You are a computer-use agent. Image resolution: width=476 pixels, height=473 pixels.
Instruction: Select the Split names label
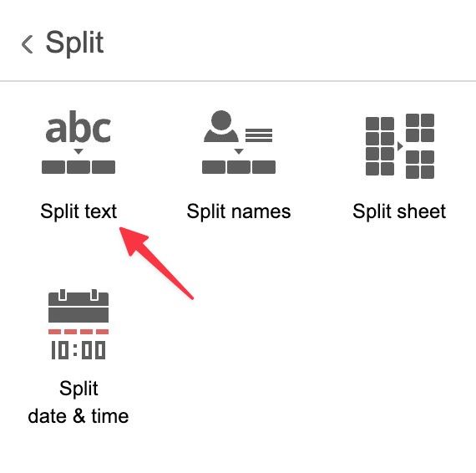(x=239, y=211)
